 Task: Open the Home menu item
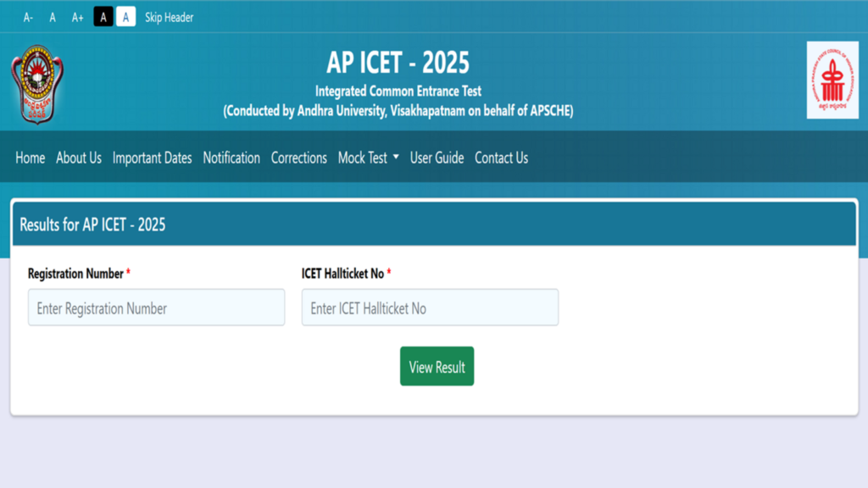click(30, 158)
